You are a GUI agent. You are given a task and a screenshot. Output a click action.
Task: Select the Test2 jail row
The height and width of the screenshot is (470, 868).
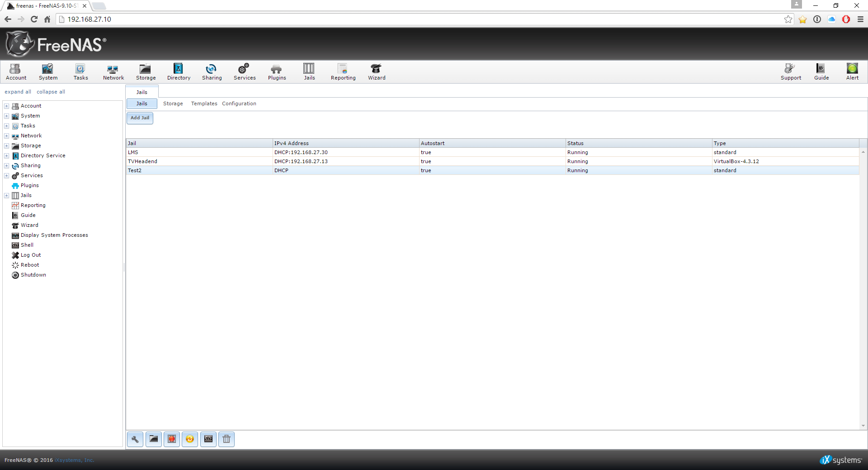pos(493,170)
